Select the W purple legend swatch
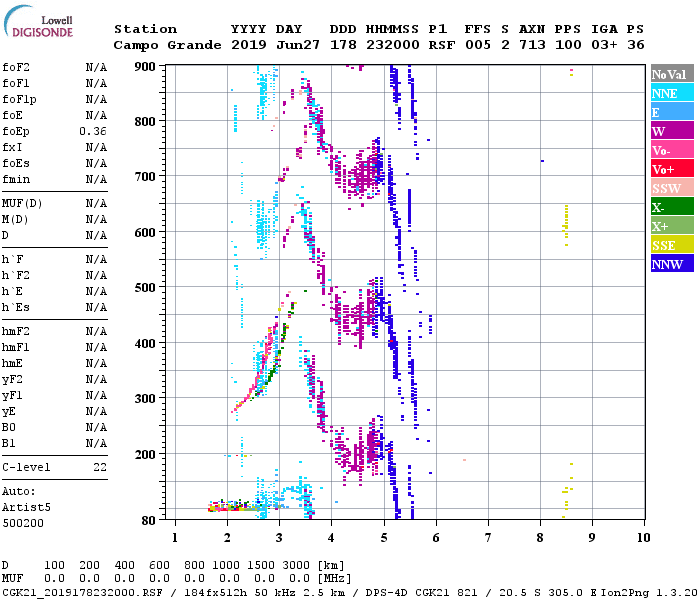 point(672,131)
